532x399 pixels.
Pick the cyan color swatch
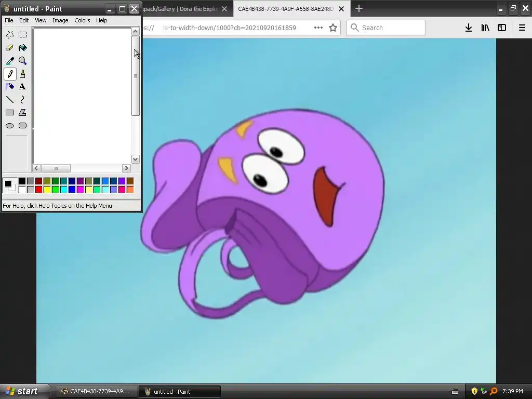pyautogui.click(x=63, y=189)
